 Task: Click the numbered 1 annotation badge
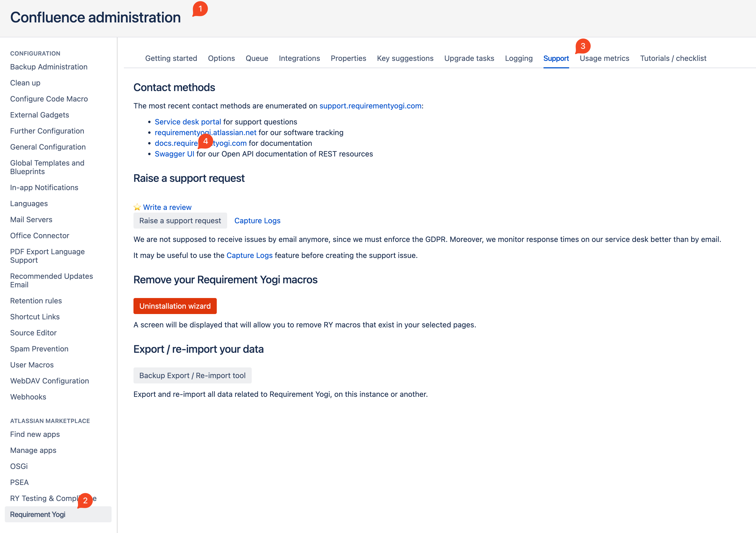(200, 9)
